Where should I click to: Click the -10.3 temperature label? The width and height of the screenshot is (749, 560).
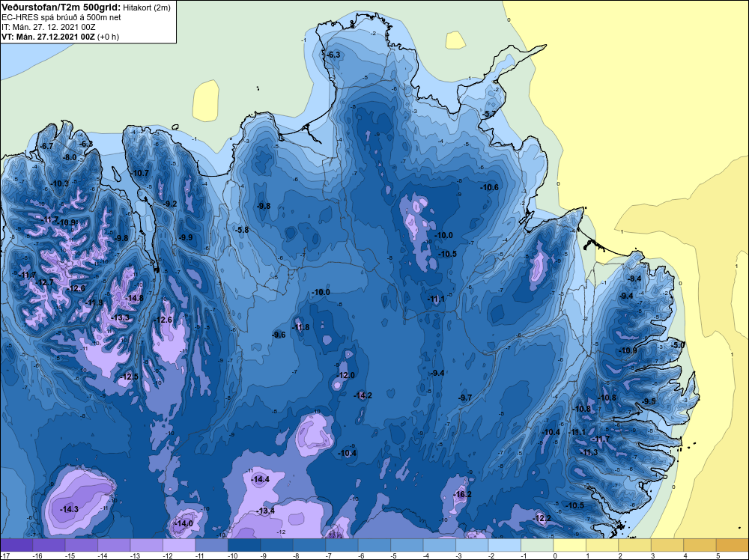(x=60, y=184)
